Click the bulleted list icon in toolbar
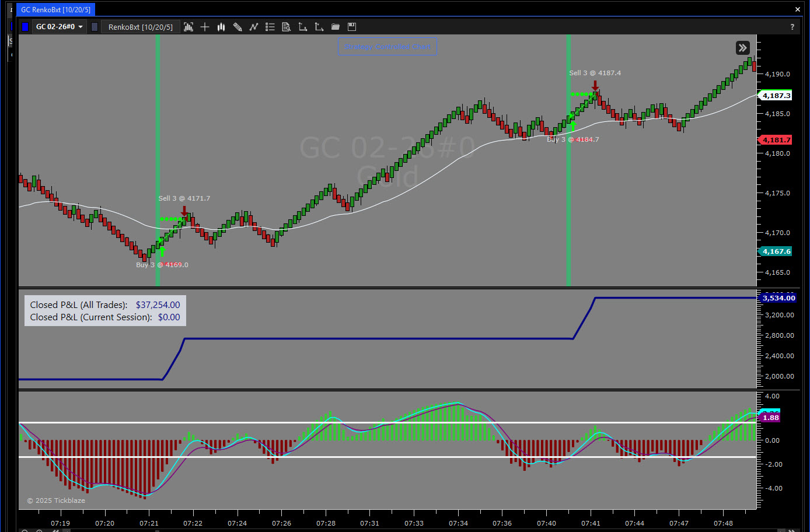Viewport: 810px width, 532px height. click(x=270, y=27)
